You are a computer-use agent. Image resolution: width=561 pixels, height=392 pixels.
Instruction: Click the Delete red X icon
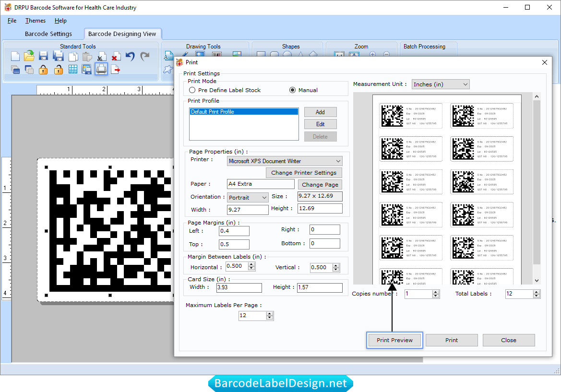coord(116,57)
